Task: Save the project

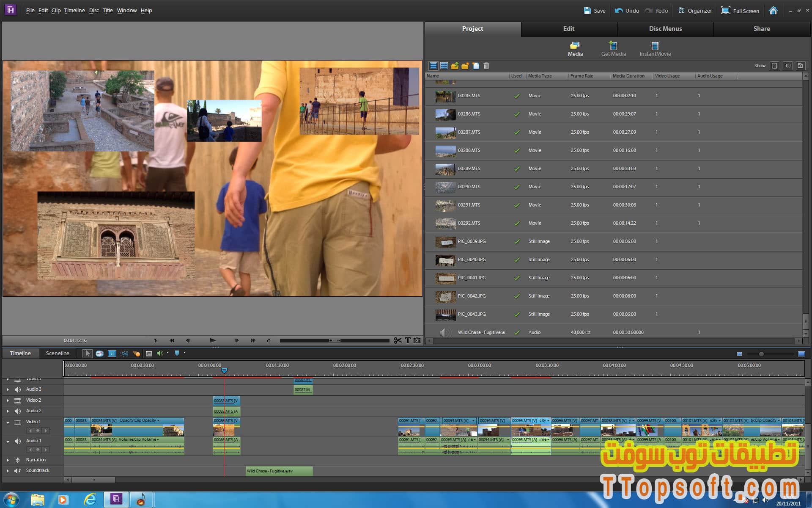Action: click(595, 11)
